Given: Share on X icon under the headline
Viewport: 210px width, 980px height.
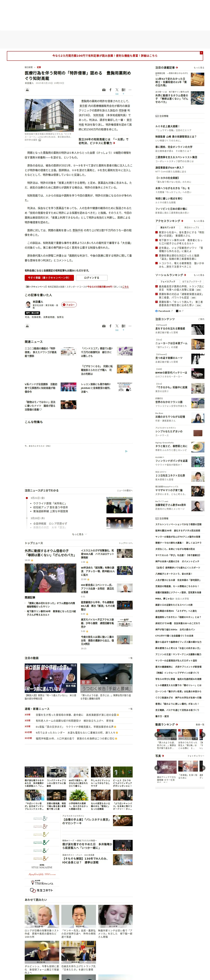Looking at the screenshot, I should coord(117,90).
